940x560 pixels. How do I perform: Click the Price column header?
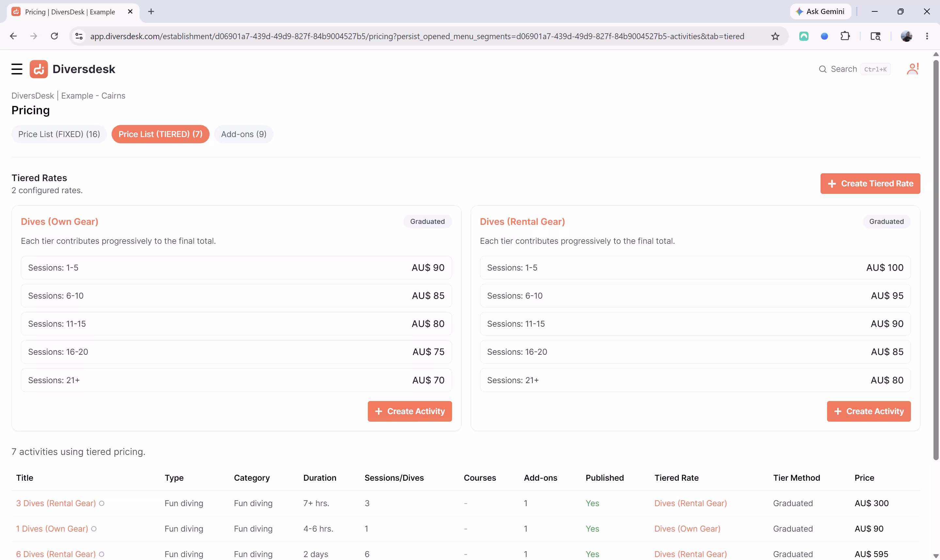(864, 478)
